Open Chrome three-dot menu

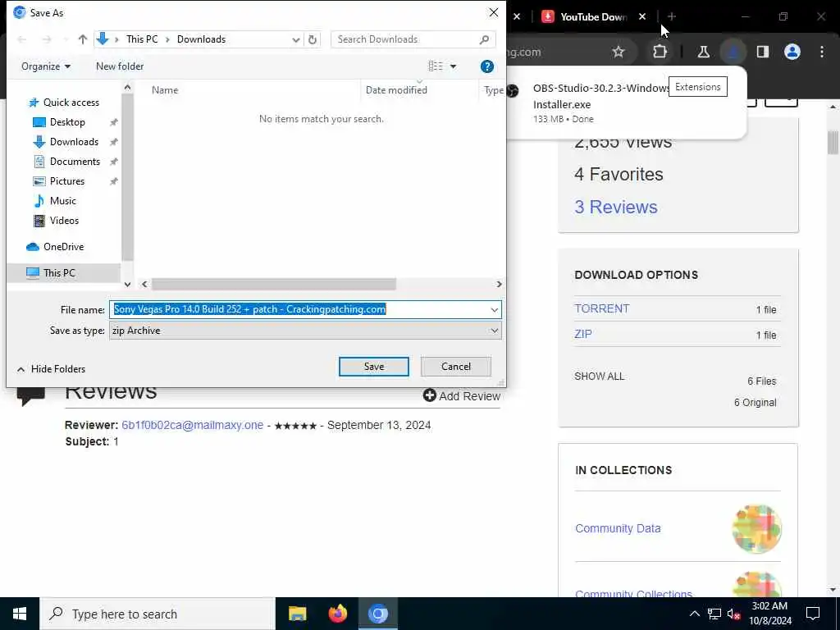(x=822, y=52)
